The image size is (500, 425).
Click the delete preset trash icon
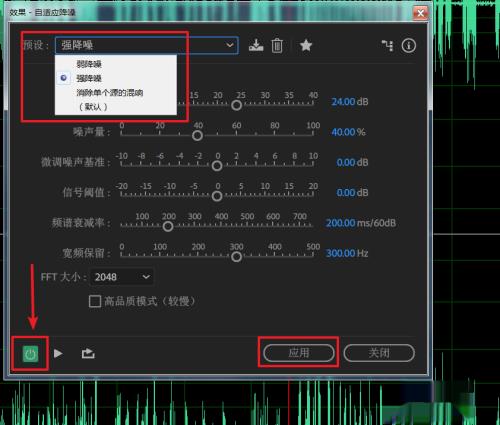click(x=277, y=46)
